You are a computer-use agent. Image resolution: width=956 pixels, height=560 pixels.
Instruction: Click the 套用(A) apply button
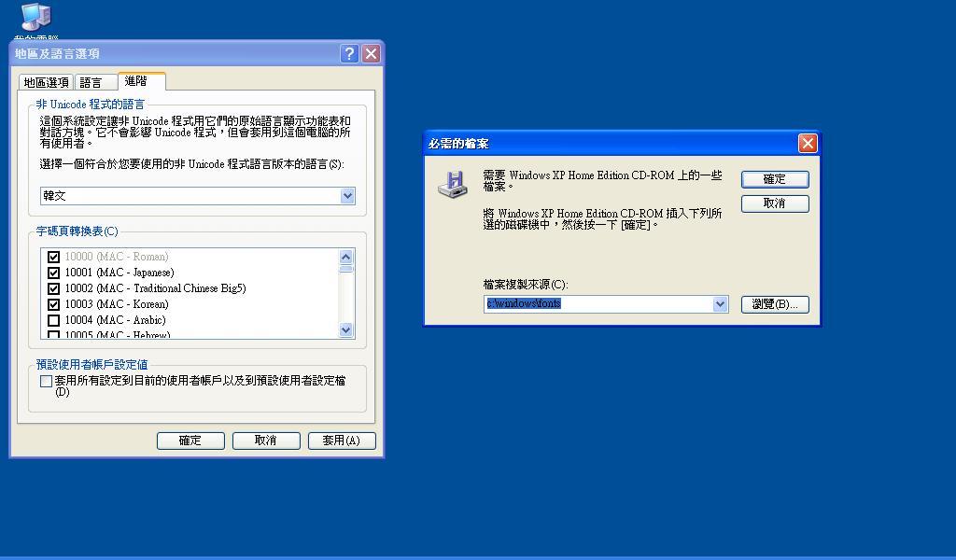point(342,441)
